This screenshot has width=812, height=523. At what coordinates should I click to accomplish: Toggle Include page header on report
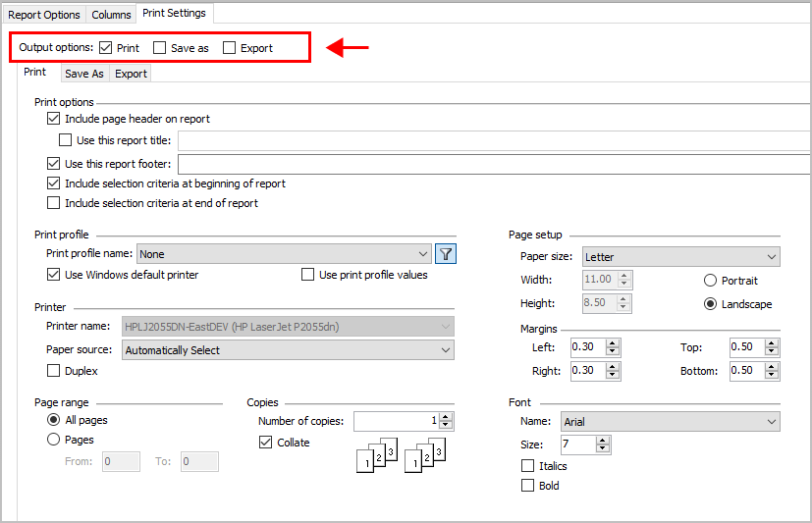pos(54,119)
